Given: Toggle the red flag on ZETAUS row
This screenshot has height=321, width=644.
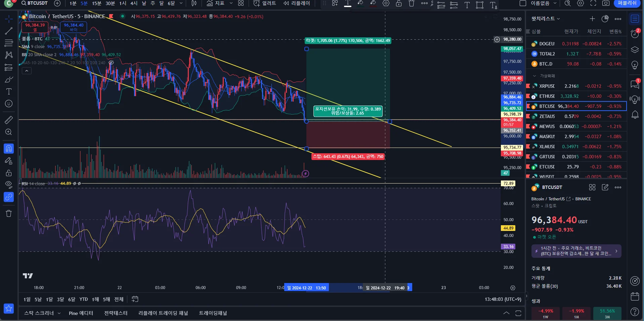Looking at the screenshot, I should (528, 116).
